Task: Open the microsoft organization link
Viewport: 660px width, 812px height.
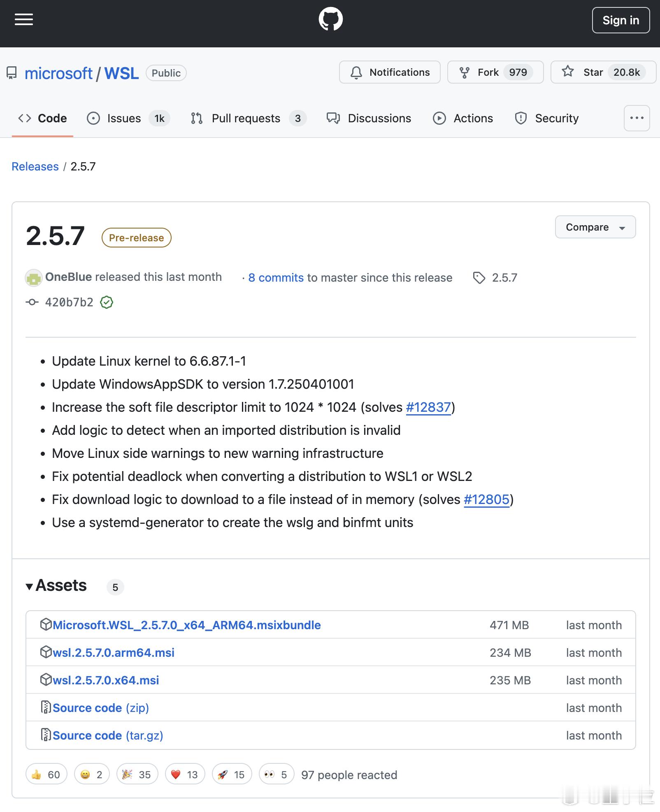Action: [x=58, y=73]
